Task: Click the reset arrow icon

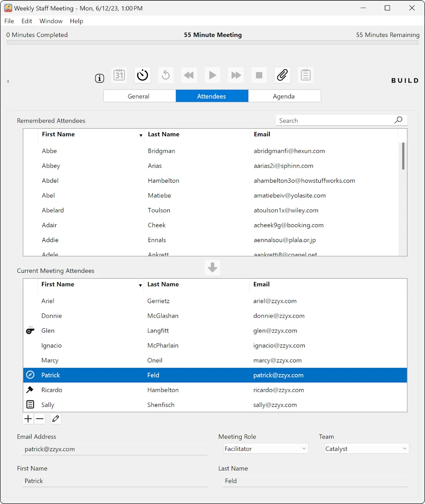Action: (166, 75)
